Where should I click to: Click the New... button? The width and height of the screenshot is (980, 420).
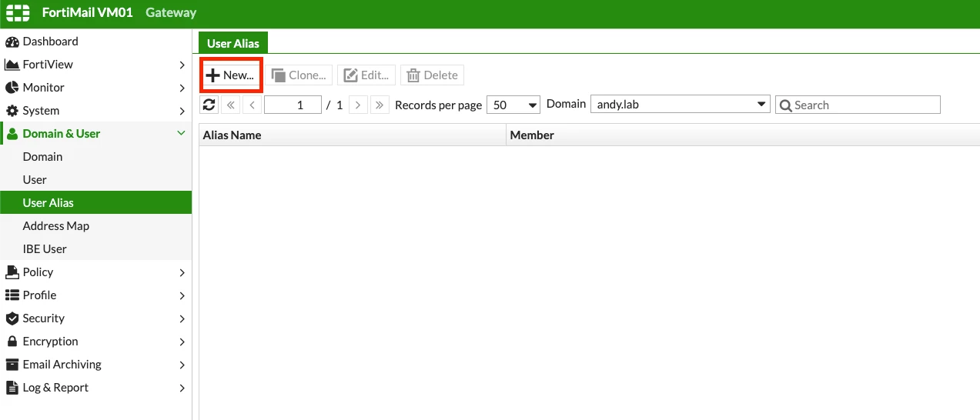point(231,75)
